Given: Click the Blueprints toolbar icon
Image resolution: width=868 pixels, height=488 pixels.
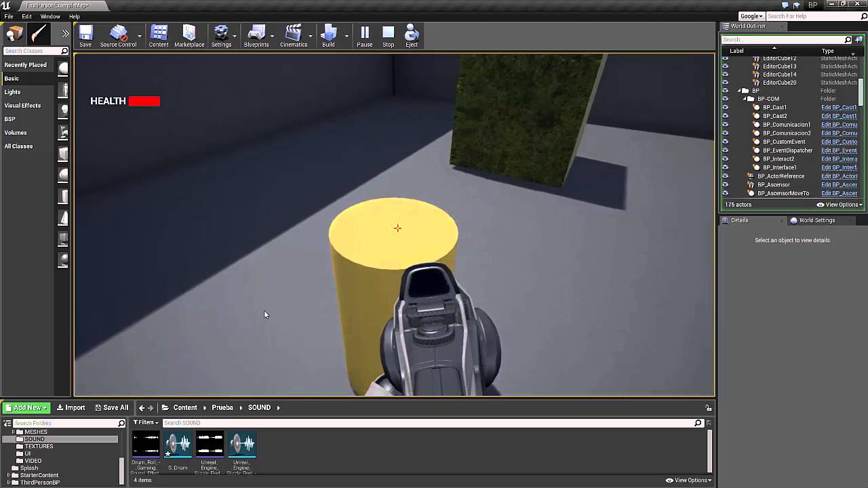Looking at the screenshot, I should point(256,36).
